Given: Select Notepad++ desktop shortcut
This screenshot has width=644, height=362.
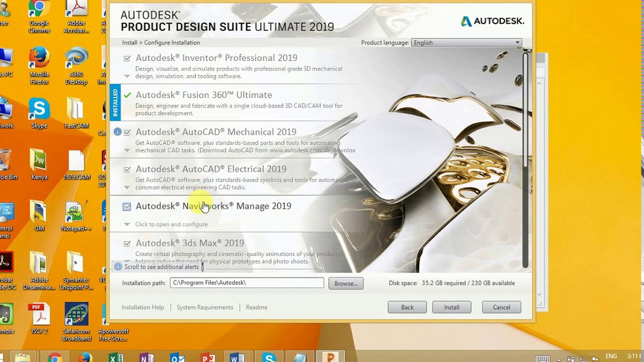Looking at the screenshot, I should coord(76,216).
